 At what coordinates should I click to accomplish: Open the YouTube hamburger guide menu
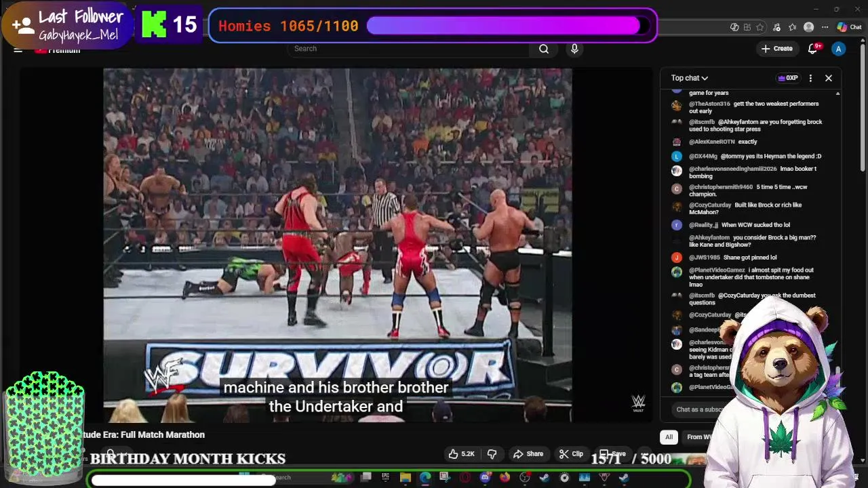pos(18,49)
